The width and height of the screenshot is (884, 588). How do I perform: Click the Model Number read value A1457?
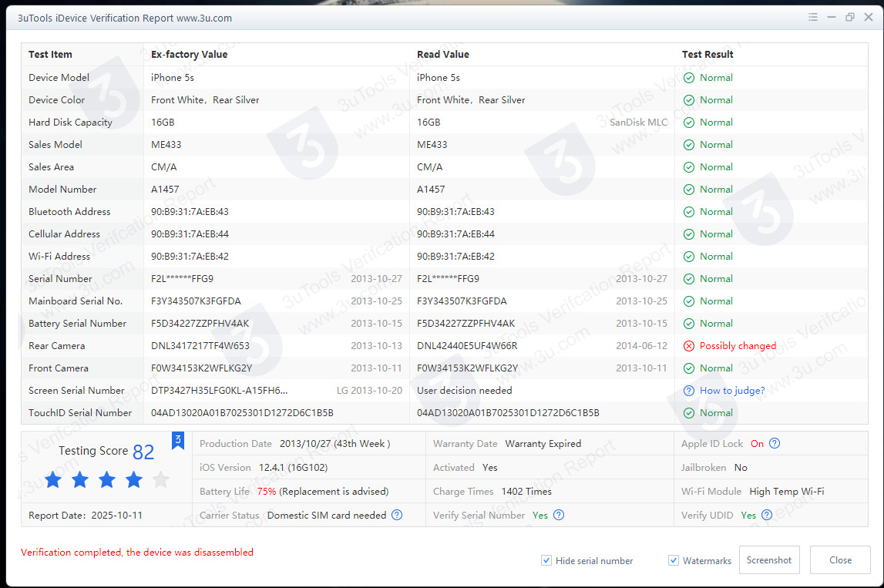(430, 190)
